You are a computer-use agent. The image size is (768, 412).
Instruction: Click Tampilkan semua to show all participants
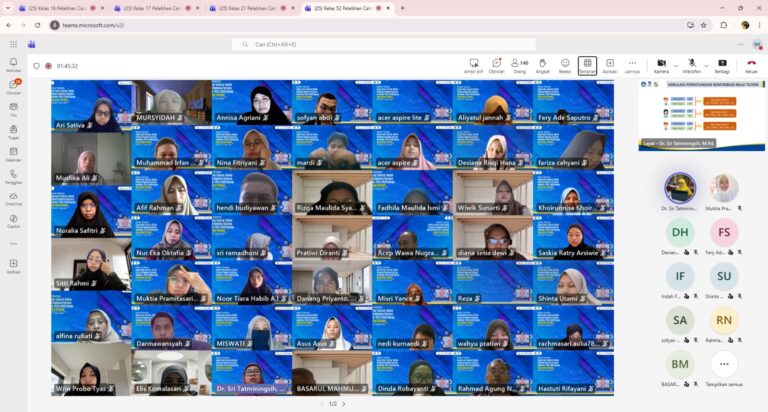tap(724, 364)
